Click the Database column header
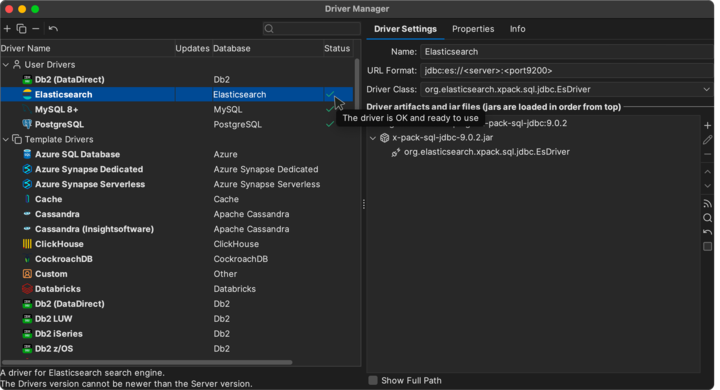Viewport: 720px width, 390px height. click(267, 48)
